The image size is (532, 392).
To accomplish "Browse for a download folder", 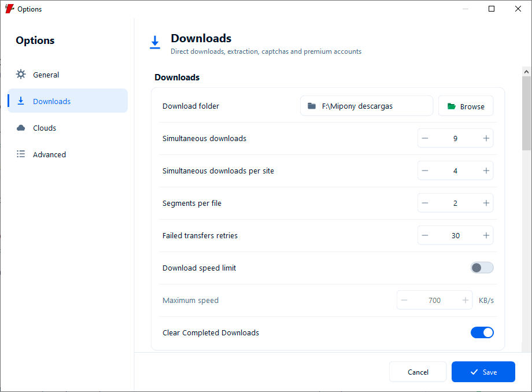I will pos(465,106).
